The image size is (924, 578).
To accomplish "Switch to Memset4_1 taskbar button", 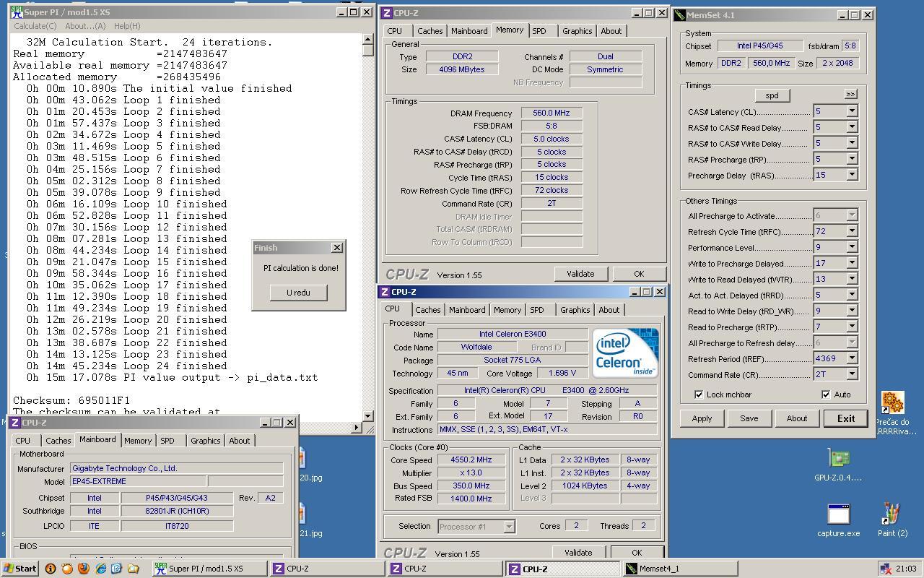I will click(680, 569).
